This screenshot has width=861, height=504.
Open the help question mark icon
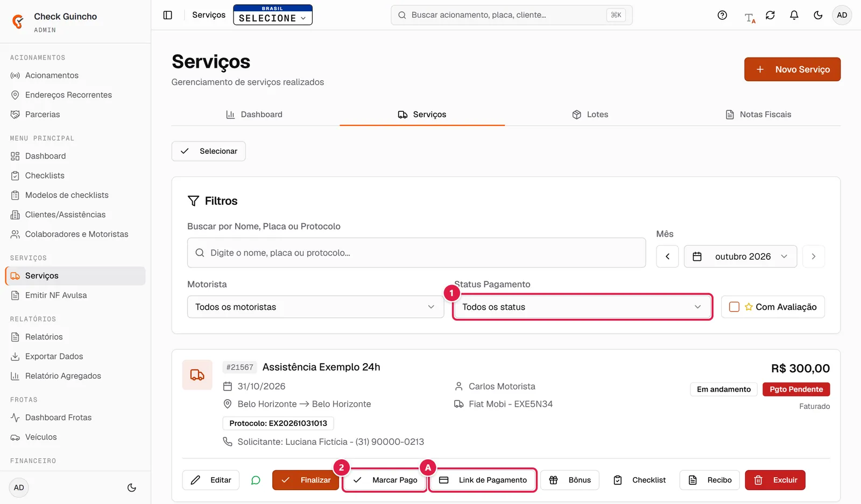722,15
